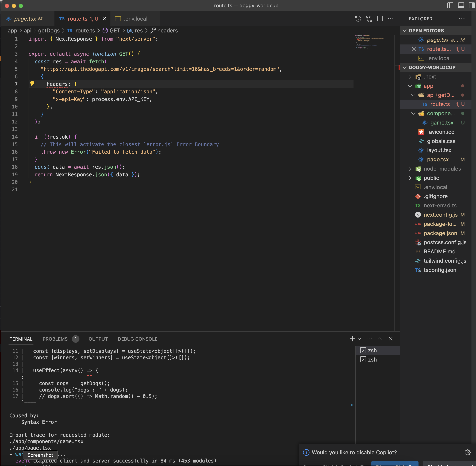Collapse the api/getDogs folder
This screenshot has width=476, height=466.
click(414, 95)
